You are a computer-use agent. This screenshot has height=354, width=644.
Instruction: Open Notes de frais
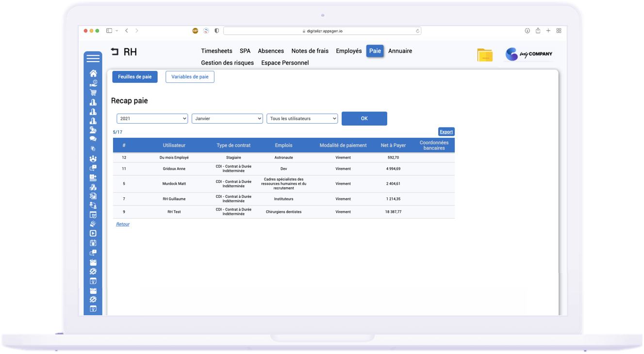coord(310,51)
